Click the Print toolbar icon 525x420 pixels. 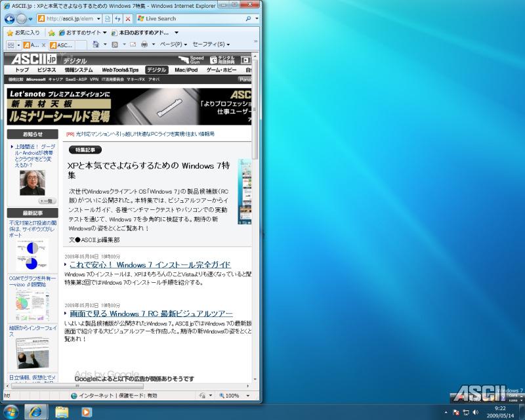click(144, 45)
